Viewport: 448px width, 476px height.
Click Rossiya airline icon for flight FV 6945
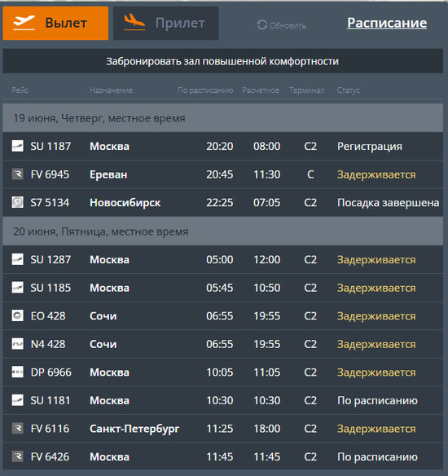tap(18, 174)
